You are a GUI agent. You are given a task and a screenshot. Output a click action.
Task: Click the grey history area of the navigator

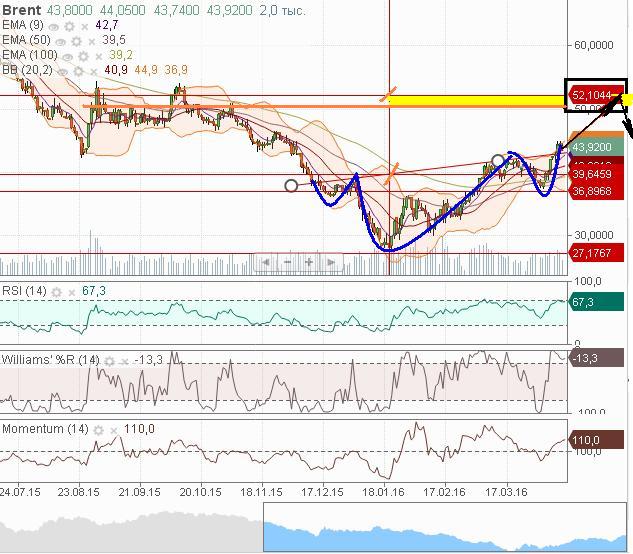(132, 533)
